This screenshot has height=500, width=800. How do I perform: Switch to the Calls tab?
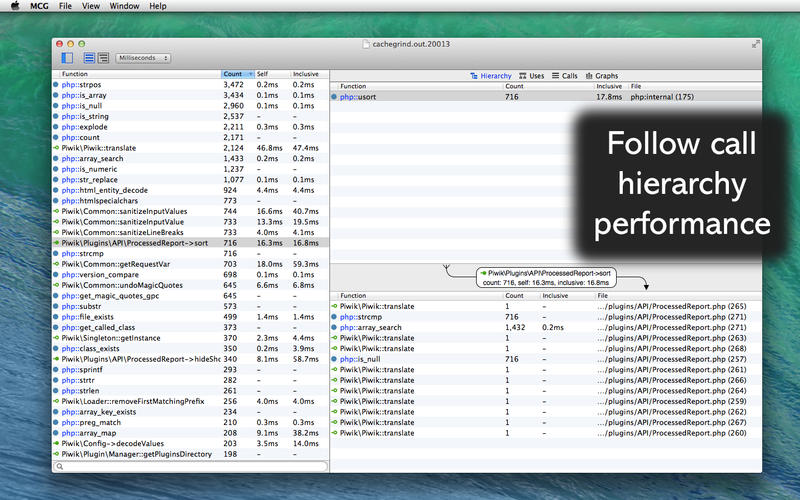click(x=564, y=76)
